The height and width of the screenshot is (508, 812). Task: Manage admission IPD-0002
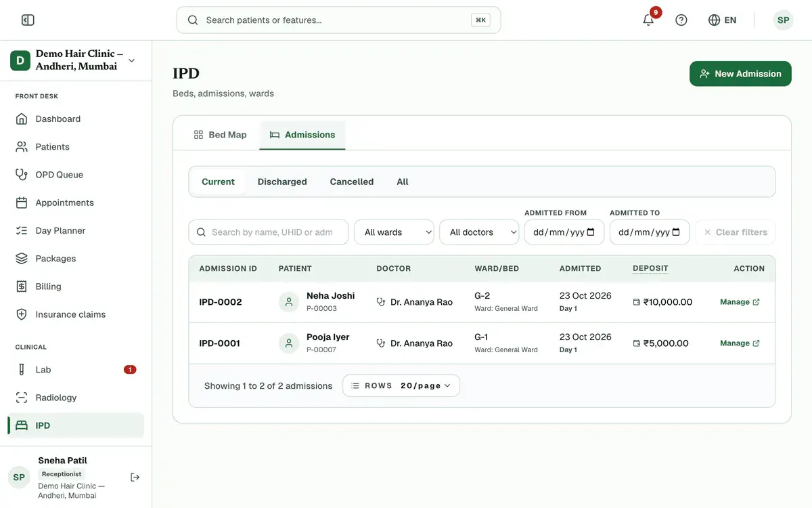[x=740, y=302]
